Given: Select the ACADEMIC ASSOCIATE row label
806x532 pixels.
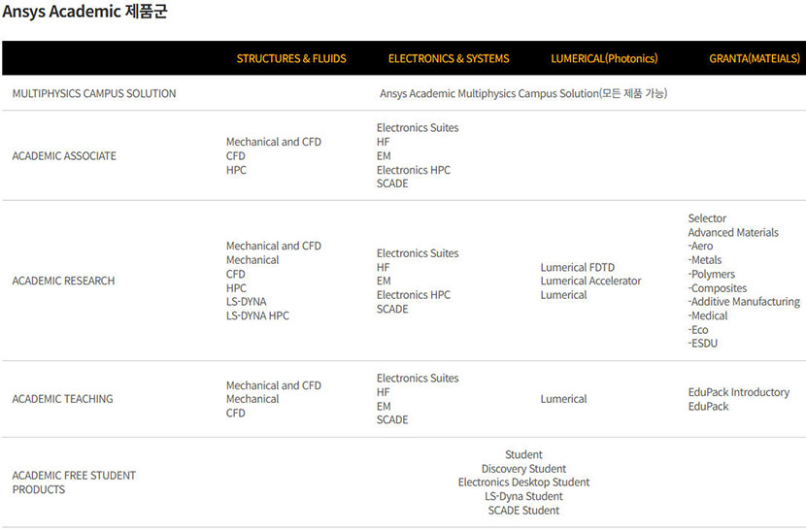Looking at the screenshot, I should [64, 156].
